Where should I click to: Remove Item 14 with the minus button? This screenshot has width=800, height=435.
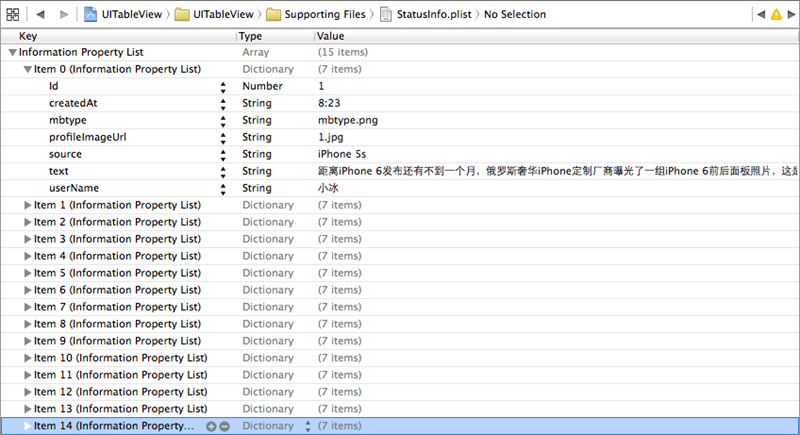tap(224, 426)
